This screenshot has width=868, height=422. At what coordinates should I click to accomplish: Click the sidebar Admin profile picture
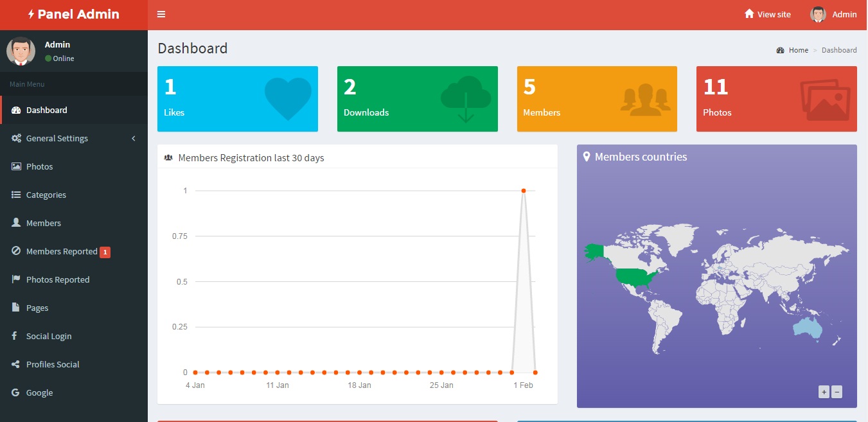point(21,51)
